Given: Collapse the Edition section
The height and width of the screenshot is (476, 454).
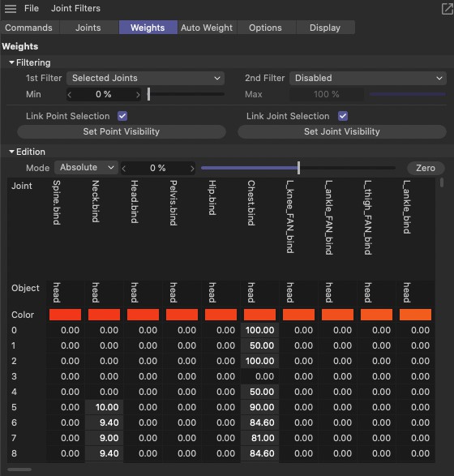Looking at the screenshot, I should pyautogui.click(x=12, y=152).
